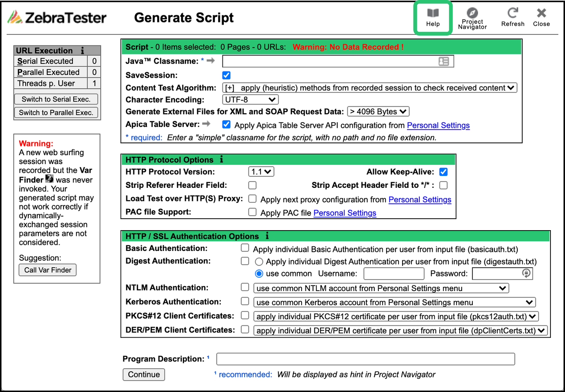Click the list icon inside Java Classname field
565x392 pixels.
444,61
